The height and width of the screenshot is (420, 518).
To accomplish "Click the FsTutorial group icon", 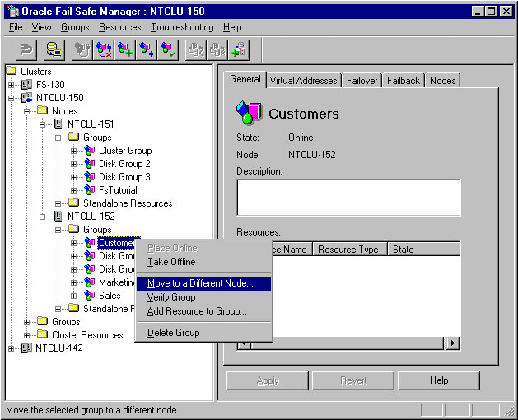I will (x=90, y=190).
